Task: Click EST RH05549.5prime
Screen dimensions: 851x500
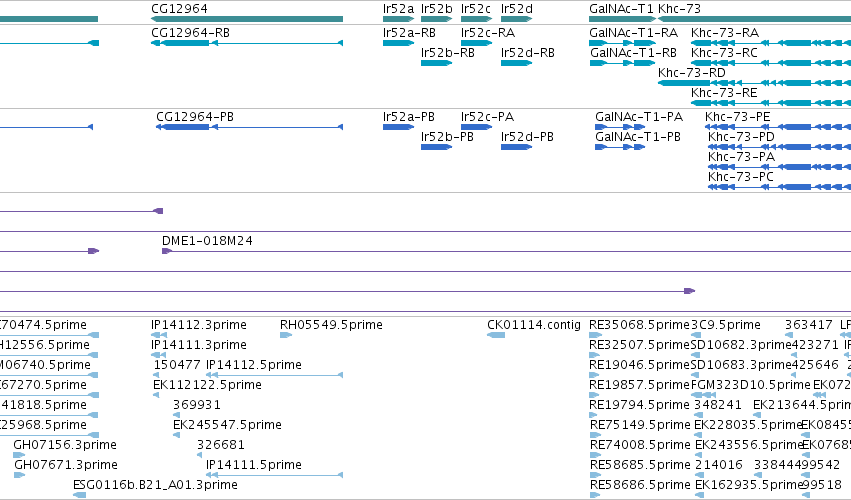Action: pos(331,325)
